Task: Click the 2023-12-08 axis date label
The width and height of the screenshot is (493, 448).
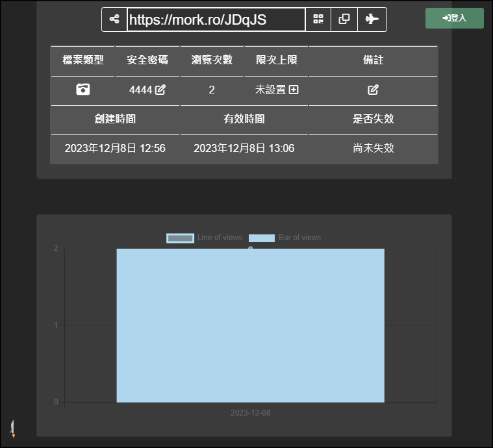Action: (251, 413)
